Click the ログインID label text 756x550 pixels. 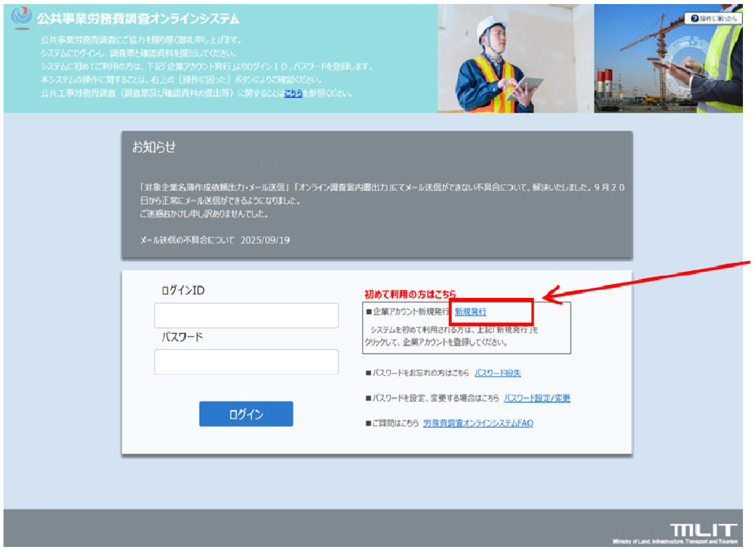pyautogui.click(x=183, y=290)
